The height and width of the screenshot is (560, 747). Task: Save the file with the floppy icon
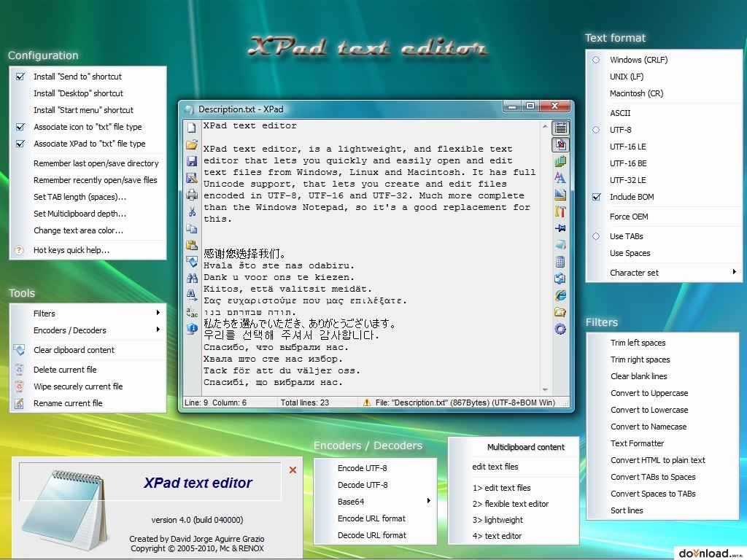tap(192, 161)
